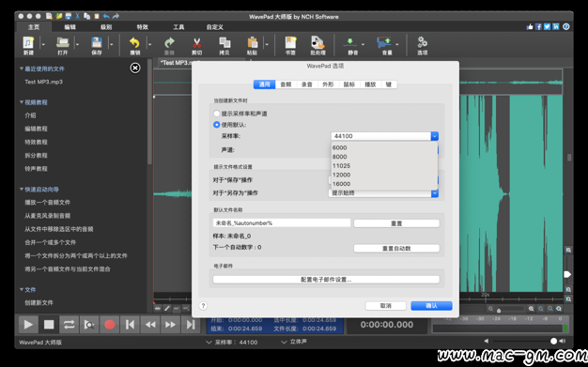The image size is (588, 367).
Task: Open the 采样率 44100 combo box arrow
Action: click(435, 136)
